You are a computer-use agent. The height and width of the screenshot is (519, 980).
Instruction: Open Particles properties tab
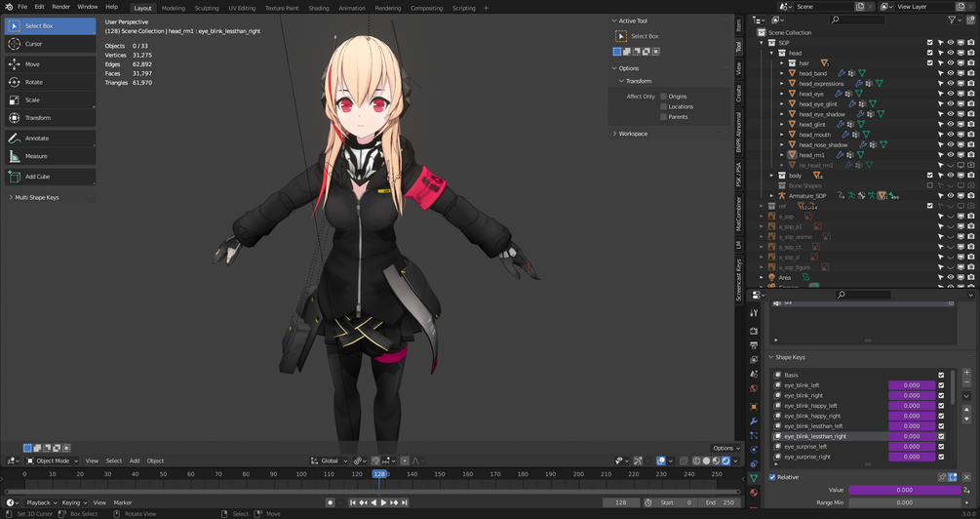pyautogui.click(x=754, y=435)
